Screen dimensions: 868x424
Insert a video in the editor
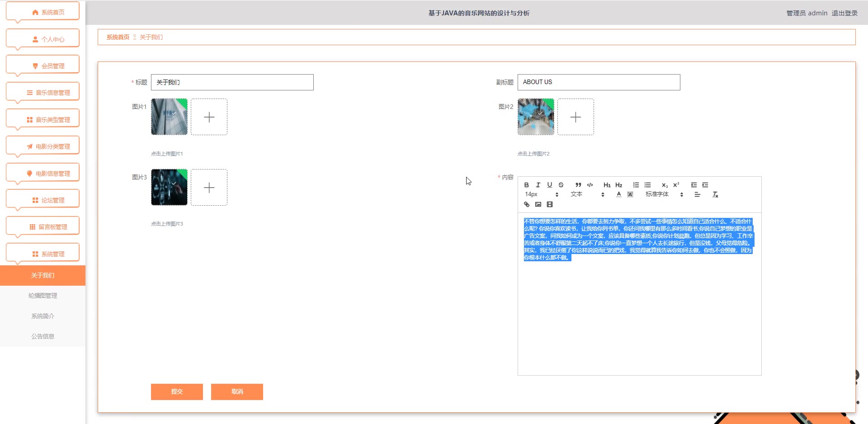point(550,204)
